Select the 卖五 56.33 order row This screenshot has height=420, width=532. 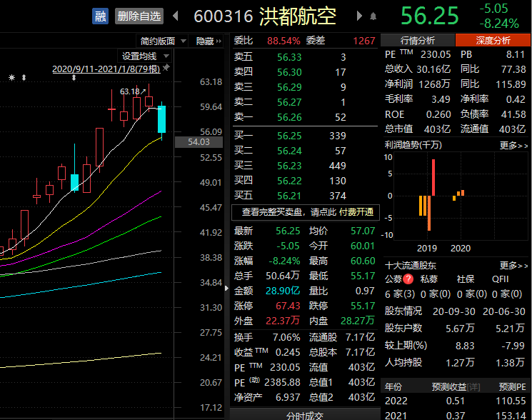coord(304,57)
